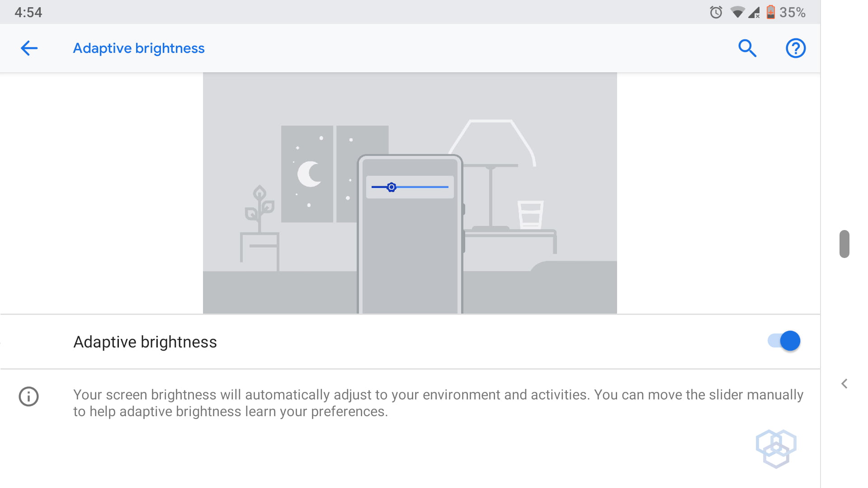Tap the moon picture in the illustration

tap(307, 174)
